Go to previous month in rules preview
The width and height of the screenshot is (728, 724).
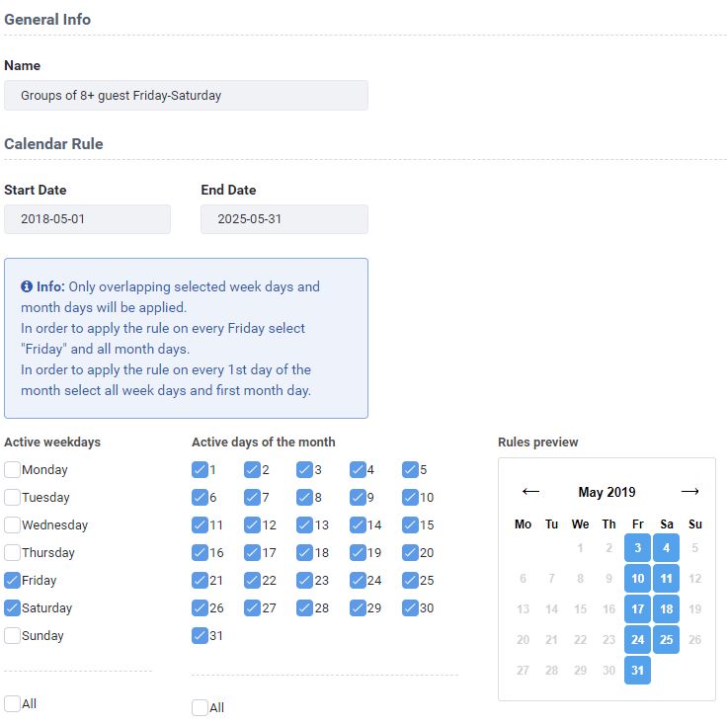[x=530, y=491]
